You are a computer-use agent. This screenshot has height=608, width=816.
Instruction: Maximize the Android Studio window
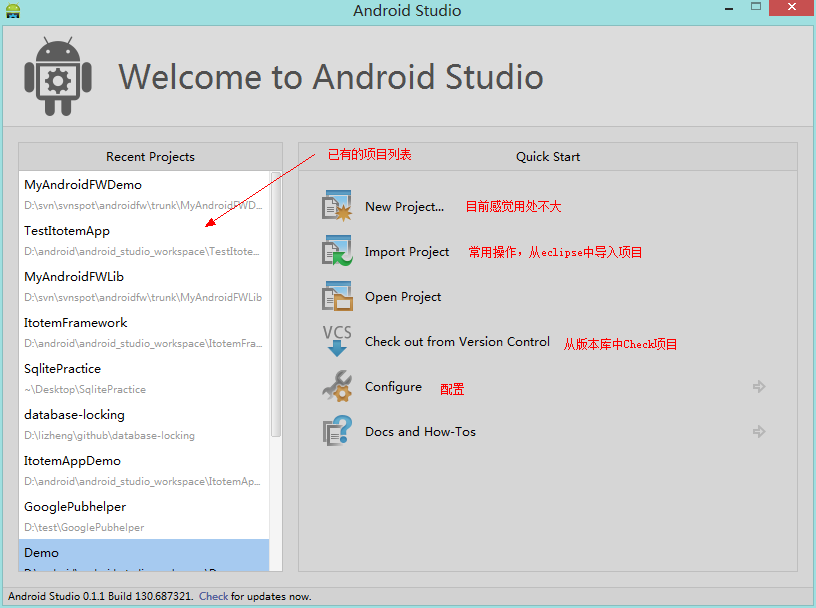pyautogui.click(x=756, y=7)
